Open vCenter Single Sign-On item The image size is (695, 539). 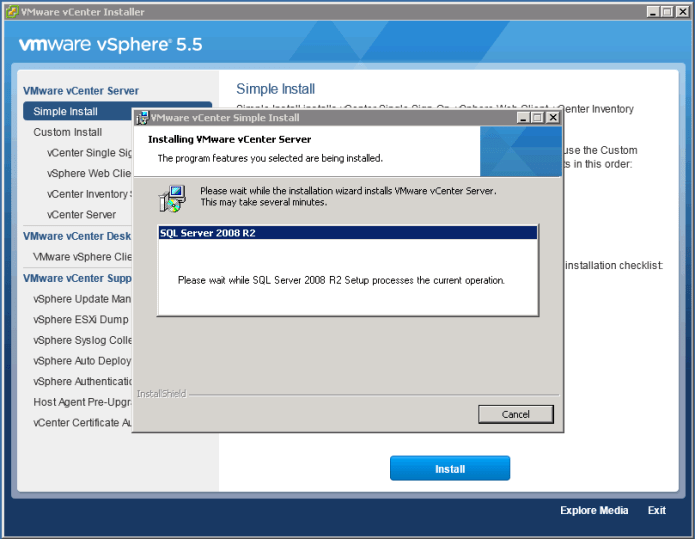click(89, 153)
